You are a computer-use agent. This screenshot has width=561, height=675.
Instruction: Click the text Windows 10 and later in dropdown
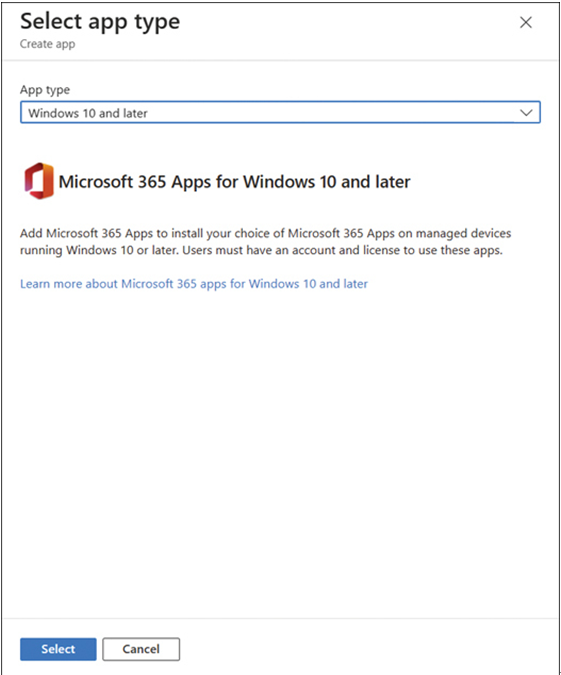pyautogui.click(x=88, y=113)
